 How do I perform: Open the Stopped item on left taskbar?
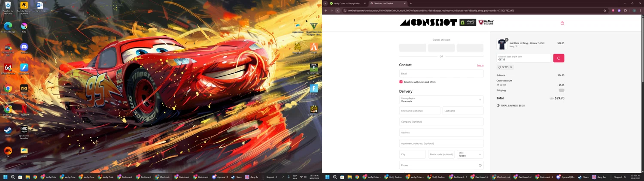pos(270,177)
